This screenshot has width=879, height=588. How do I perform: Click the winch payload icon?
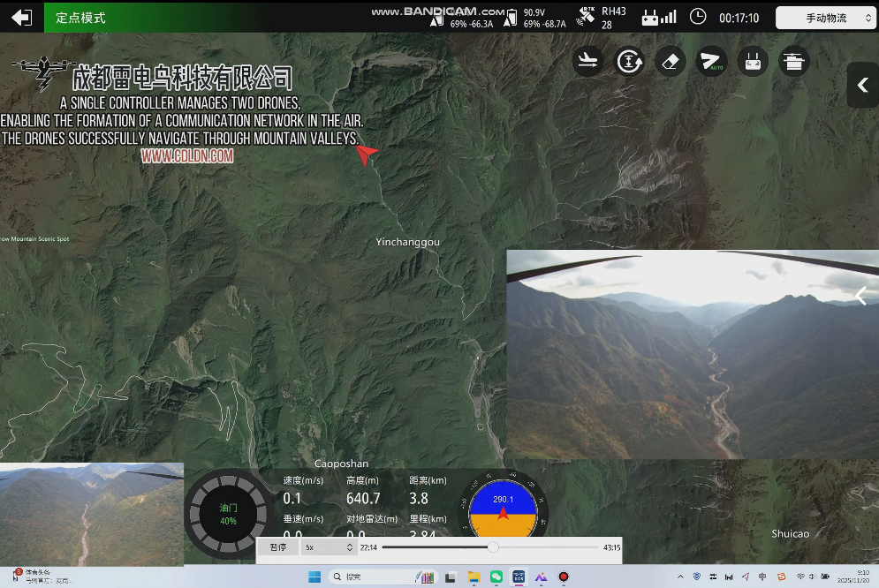click(793, 61)
